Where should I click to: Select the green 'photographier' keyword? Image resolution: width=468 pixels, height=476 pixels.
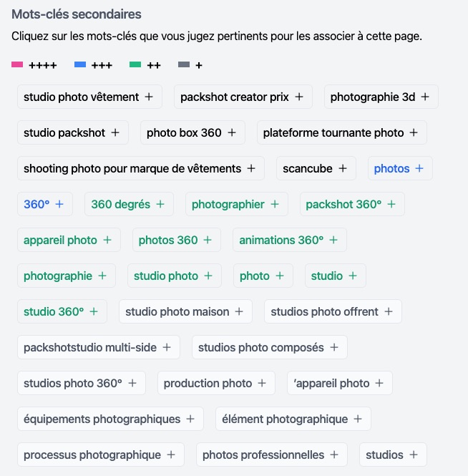[x=236, y=204]
